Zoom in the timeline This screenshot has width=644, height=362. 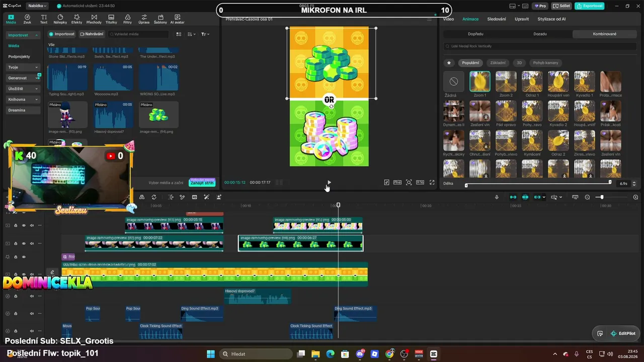coord(635,197)
